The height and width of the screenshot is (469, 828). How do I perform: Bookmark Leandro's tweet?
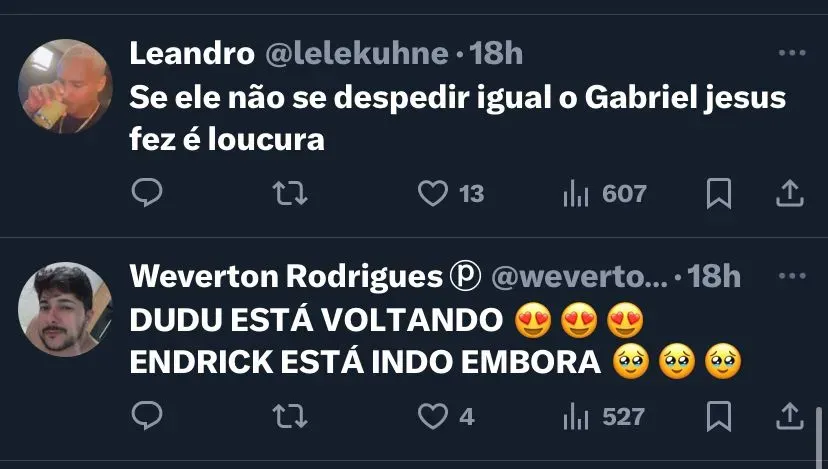click(x=719, y=193)
